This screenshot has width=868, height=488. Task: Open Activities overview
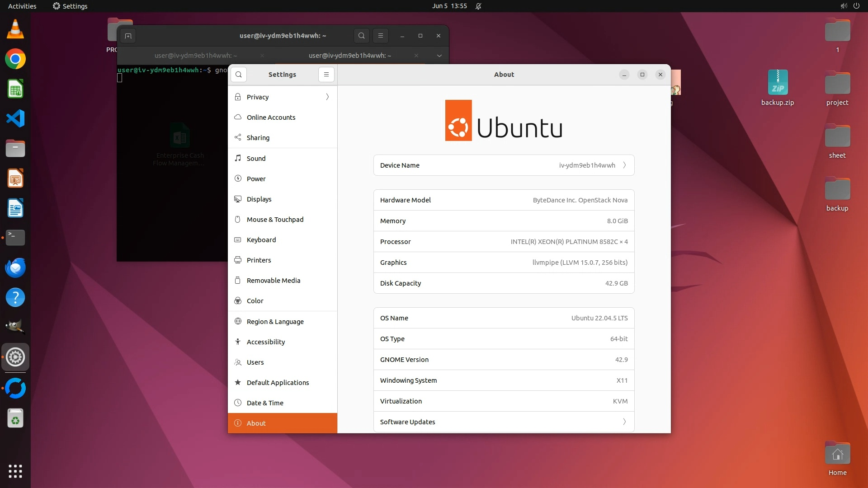(22, 6)
